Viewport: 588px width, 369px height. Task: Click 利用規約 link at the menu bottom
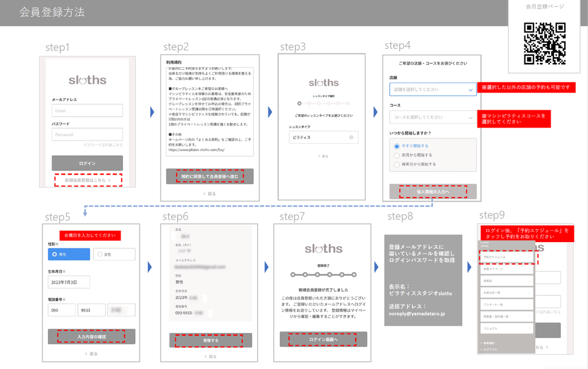489,343
